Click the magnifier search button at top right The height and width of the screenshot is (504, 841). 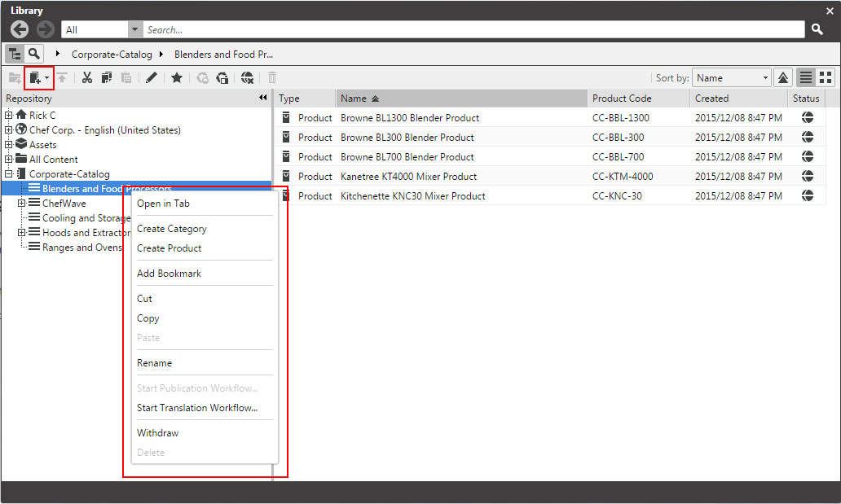pos(817,29)
